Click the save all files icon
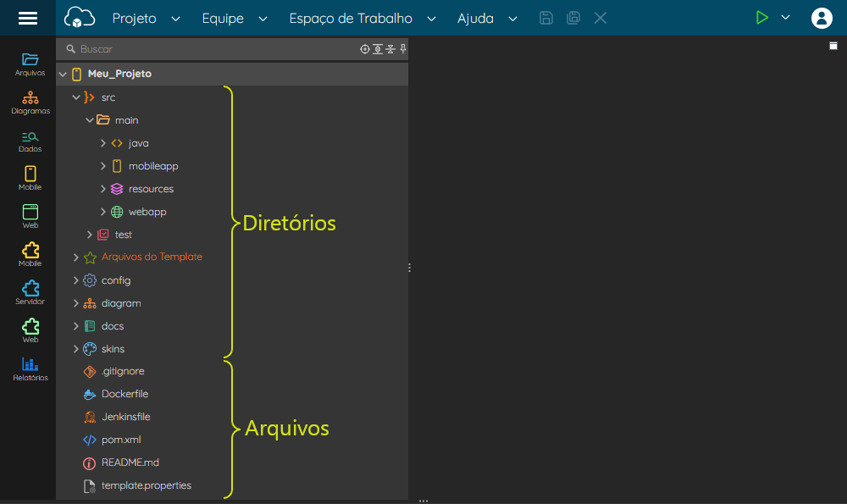The width and height of the screenshot is (847, 504). point(573,18)
